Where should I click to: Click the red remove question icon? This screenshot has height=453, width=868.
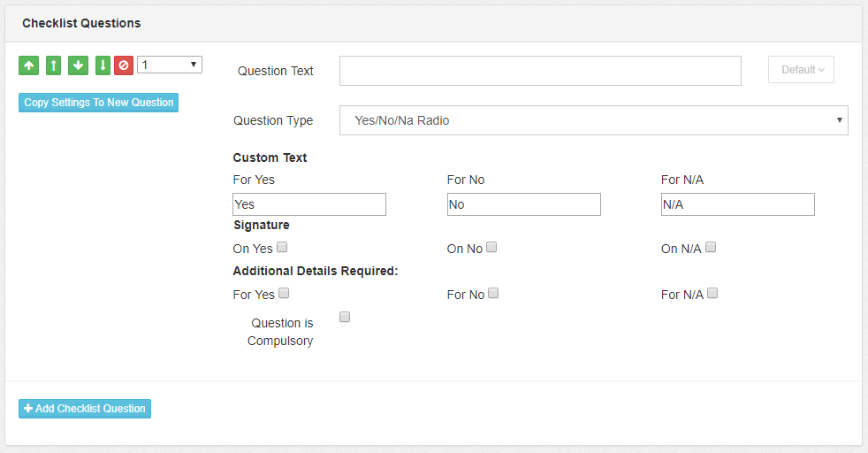[x=124, y=65]
